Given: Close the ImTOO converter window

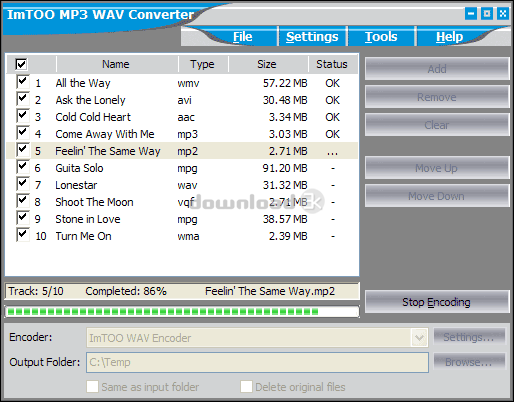Looking at the screenshot, I should coord(503,14).
